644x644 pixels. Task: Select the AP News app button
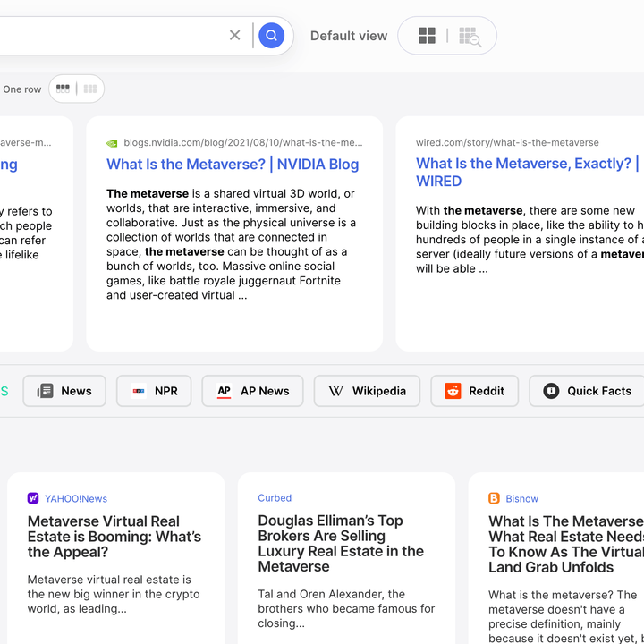(252, 391)
